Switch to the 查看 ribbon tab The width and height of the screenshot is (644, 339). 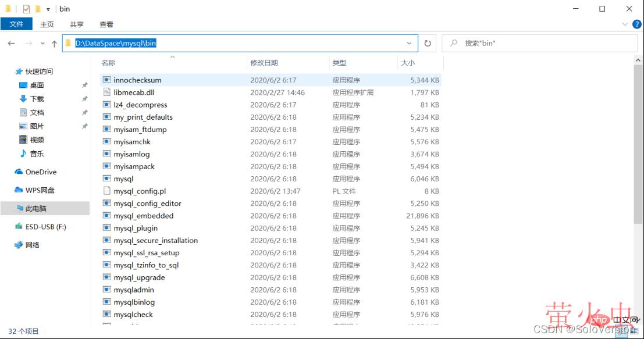tap(106, 24)
